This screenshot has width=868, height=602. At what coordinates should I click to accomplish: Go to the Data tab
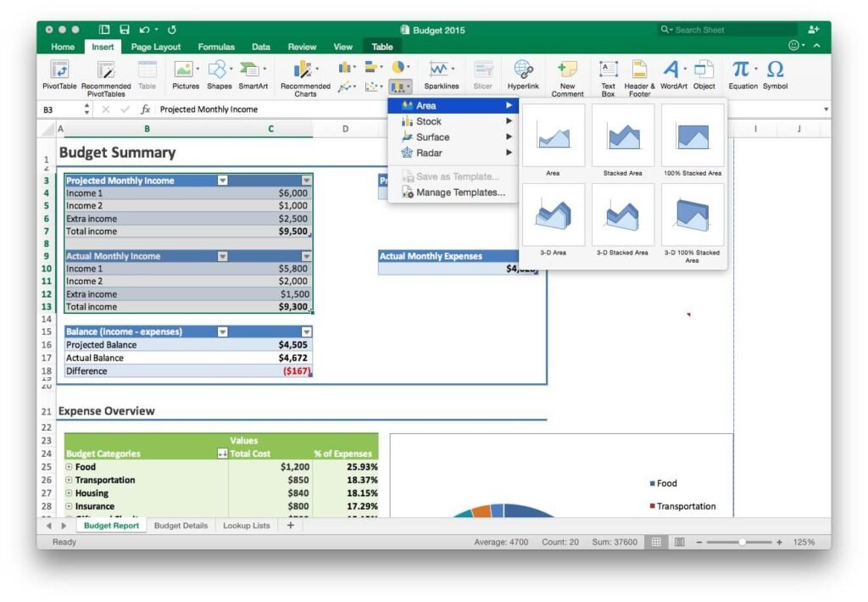point(261,47)
